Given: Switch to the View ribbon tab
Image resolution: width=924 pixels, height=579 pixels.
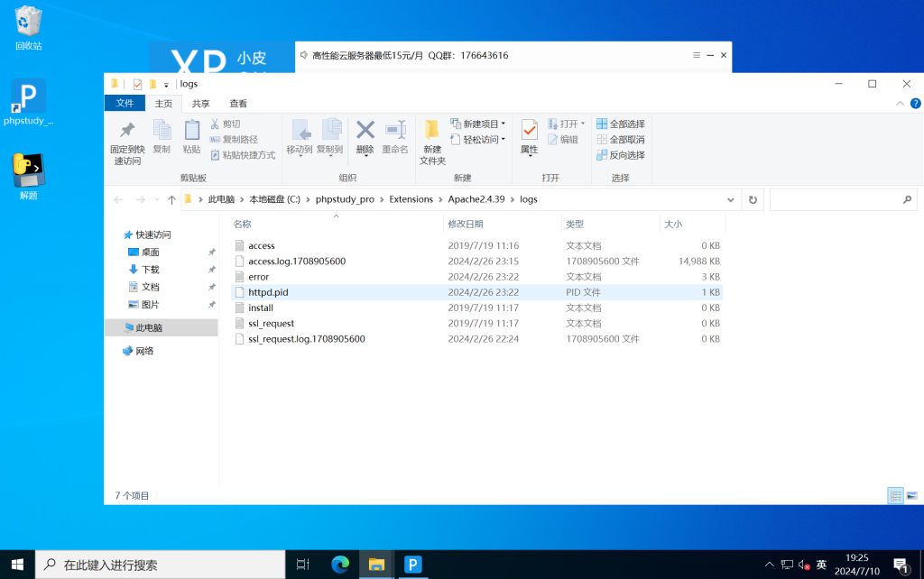Looking at the screenshot, I should [x=238, y=104].
